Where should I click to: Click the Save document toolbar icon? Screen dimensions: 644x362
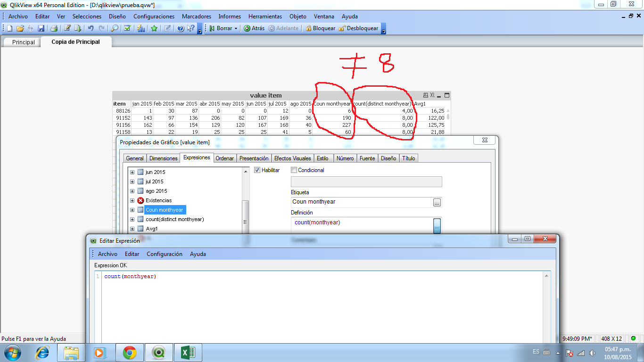coord(41,28)
